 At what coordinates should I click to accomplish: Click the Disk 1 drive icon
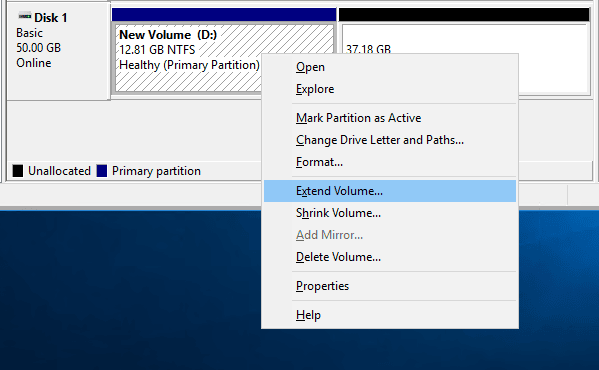click(25, 16)
